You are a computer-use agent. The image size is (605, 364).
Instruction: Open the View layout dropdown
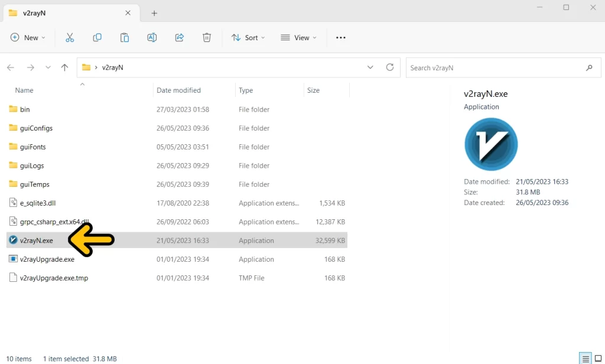(298, 38)
